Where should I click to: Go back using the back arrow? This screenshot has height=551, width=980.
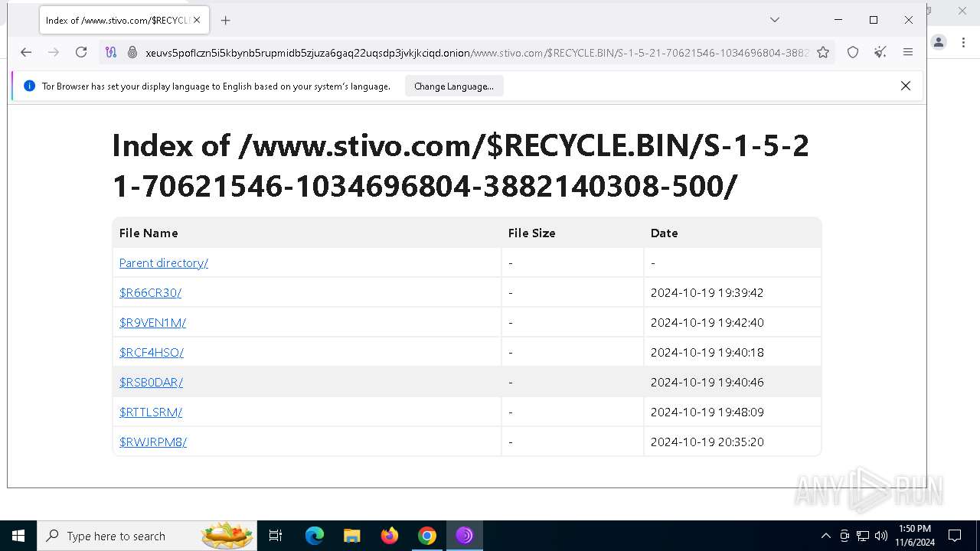(x=26, y=52)
